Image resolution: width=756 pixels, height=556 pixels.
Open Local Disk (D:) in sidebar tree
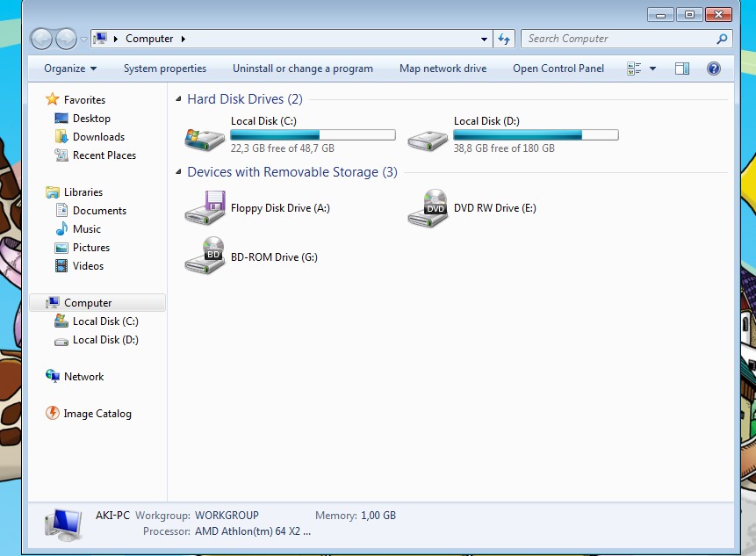click(105, 340)
